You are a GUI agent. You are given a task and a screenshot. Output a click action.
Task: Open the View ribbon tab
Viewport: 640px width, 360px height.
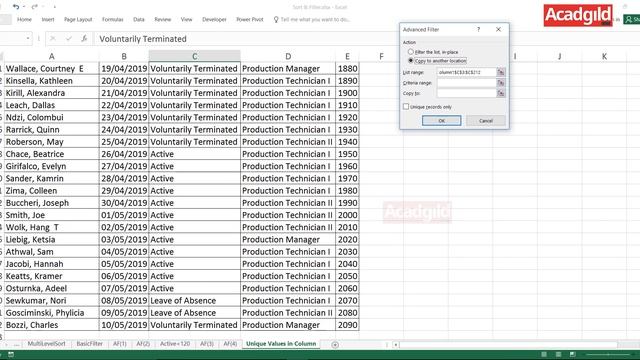(x=186, y=19)
